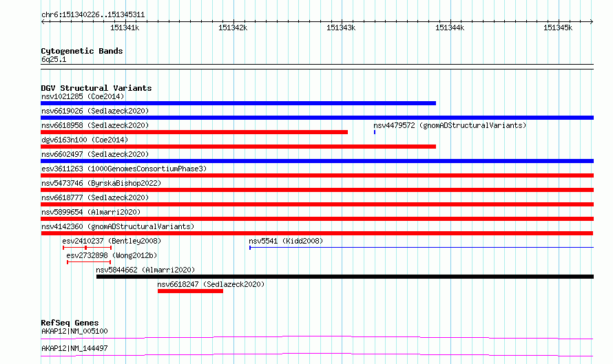Click the nsv6618958 (Sedlazeck2020) label
The width and height of the screenshot is (613, 364).
(x=95, y=125)
